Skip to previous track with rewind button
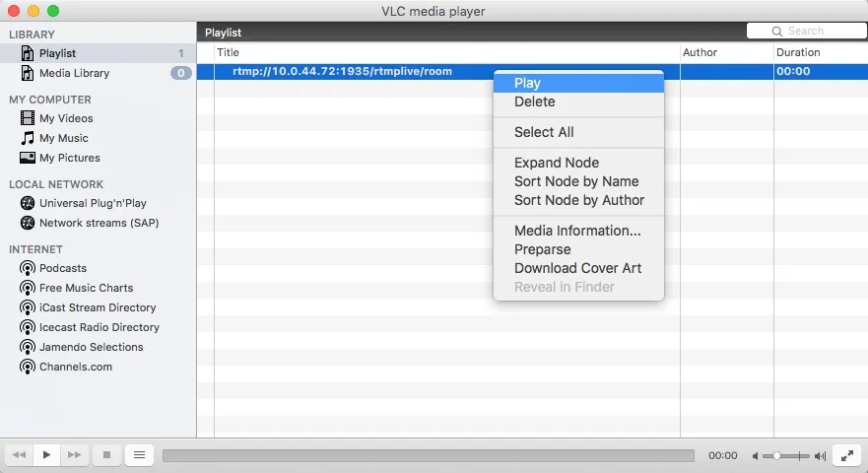The width and height of the screenshot is (868, 473). pyautogui.click(x=20, y=454)
